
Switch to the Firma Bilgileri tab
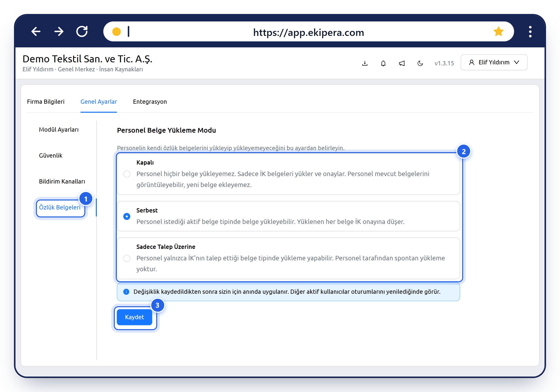click(x=46, y=102)
